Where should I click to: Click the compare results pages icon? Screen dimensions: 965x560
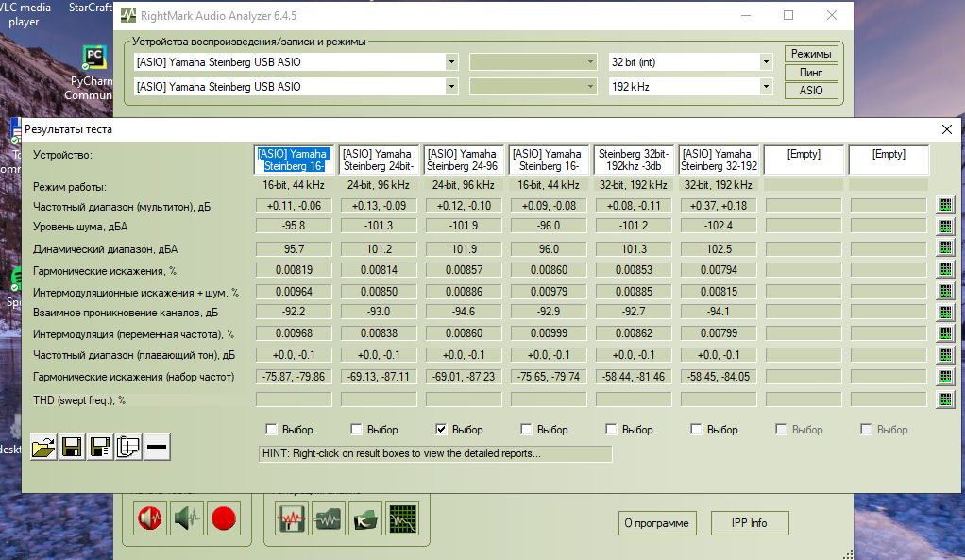coord(128,447)
